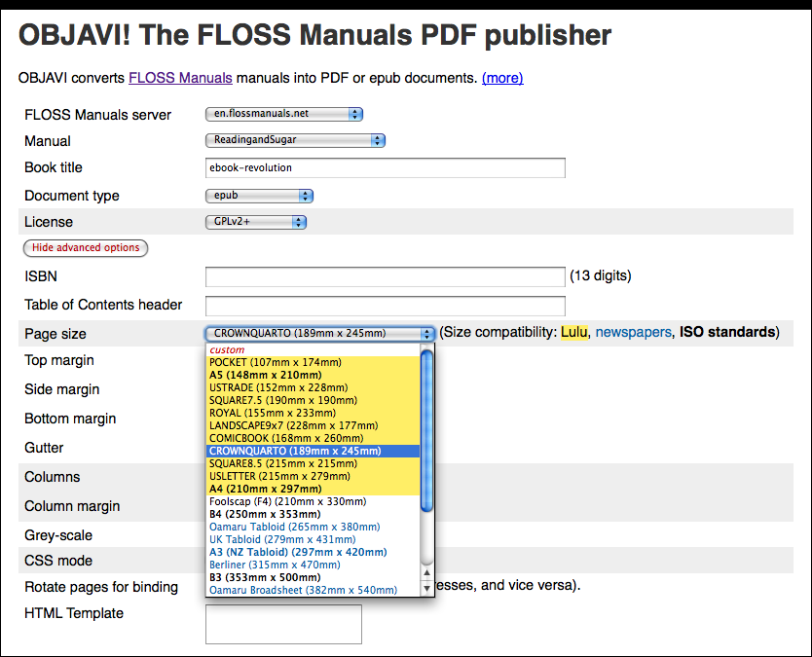Open the FLOSS Manuals server dropdown

click(x=283, y=114)
